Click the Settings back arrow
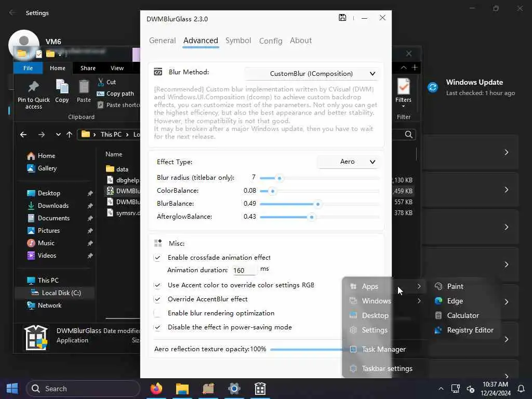 12,12
